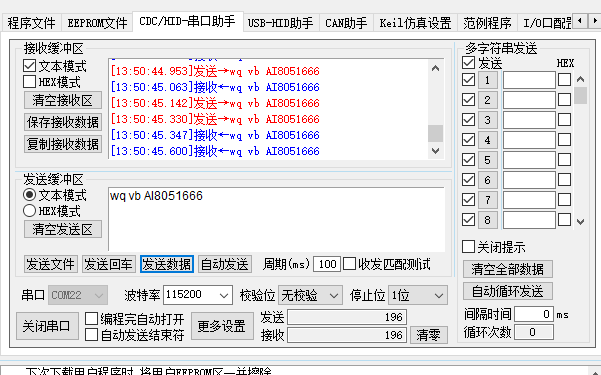This screenshot has height=375, width=601.
Task: Click 自动循环发送 button
Action: 508,291
